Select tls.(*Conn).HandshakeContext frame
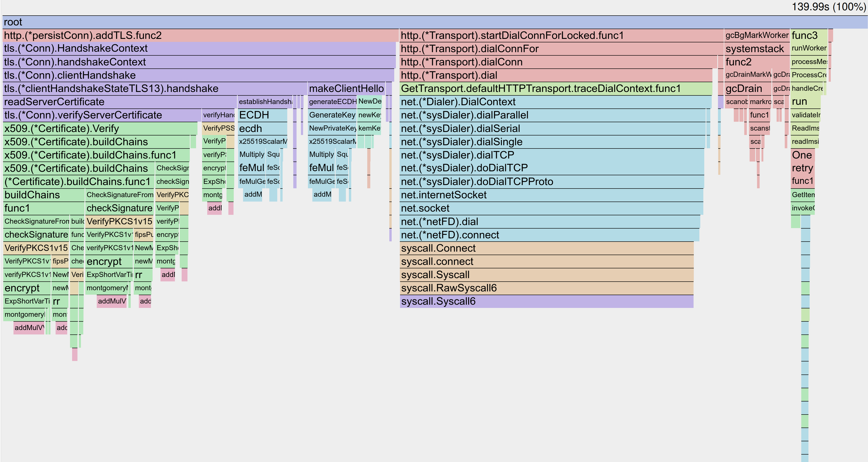The width and height of the screenshot is (868, 462). (x=199, y=49)
